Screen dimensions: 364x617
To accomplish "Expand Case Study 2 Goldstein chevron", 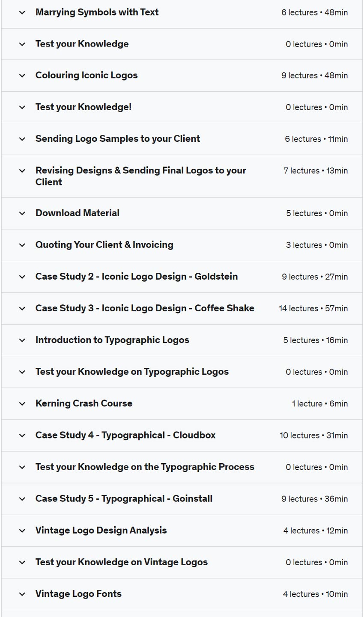I will click(22, 277).
